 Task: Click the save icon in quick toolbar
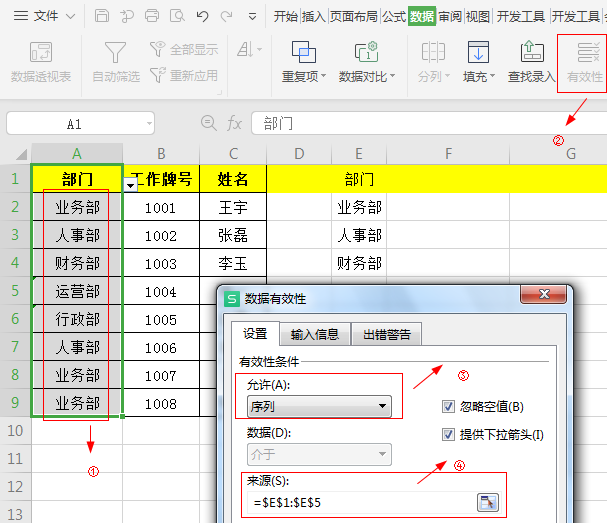point(101,16)
